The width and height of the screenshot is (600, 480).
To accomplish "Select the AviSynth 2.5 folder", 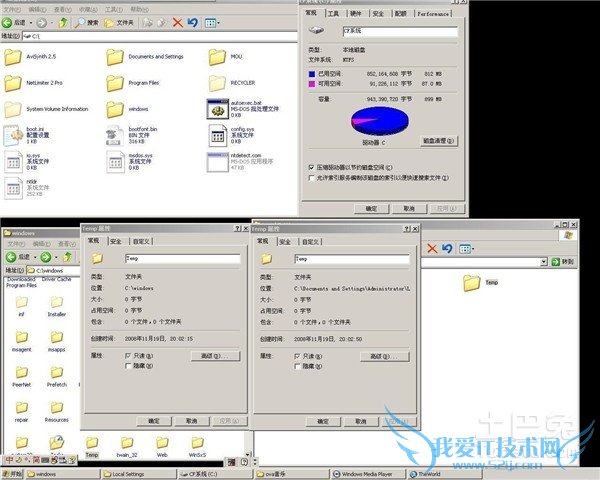I will [13, 57].
